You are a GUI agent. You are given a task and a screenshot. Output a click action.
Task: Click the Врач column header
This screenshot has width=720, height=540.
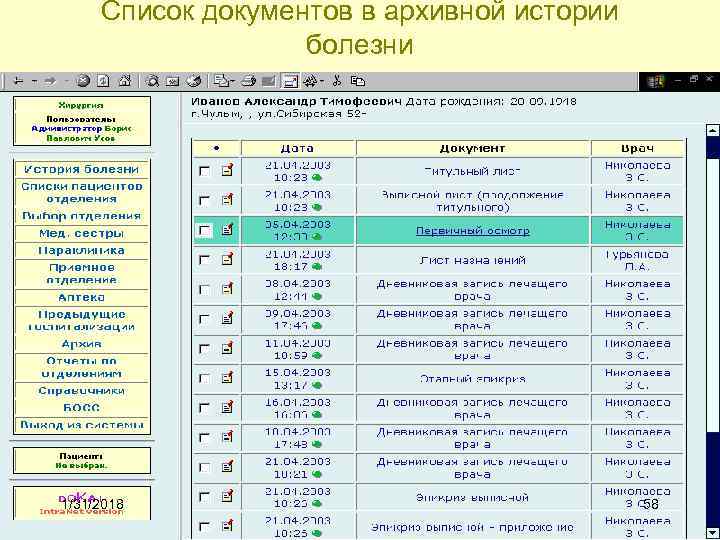click(x=637, y=148)
